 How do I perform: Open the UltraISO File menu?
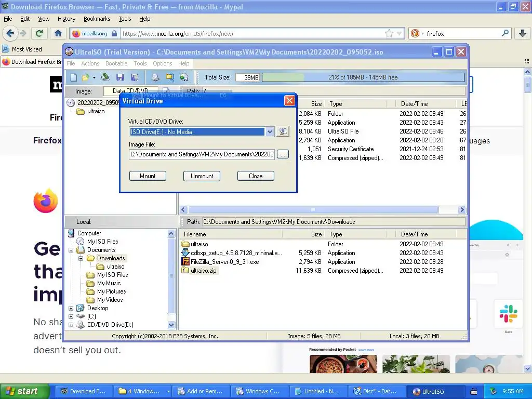tap(71, 63)
